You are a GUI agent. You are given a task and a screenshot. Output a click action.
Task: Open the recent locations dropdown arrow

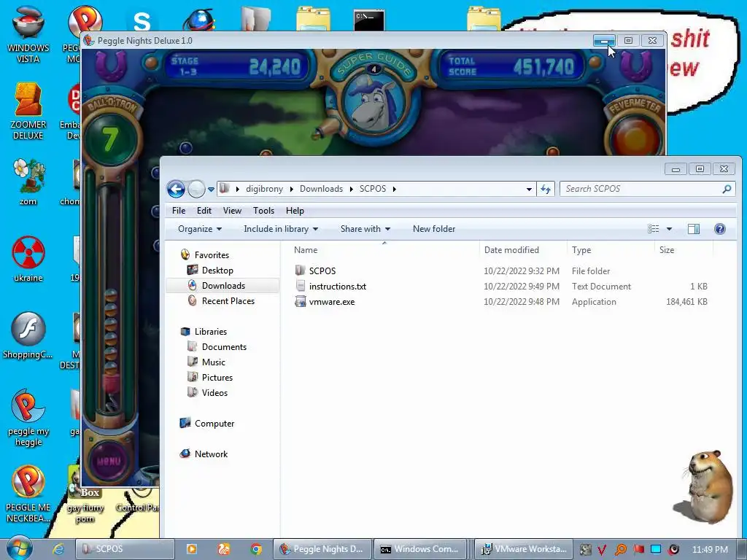click(x=211, y=190)
